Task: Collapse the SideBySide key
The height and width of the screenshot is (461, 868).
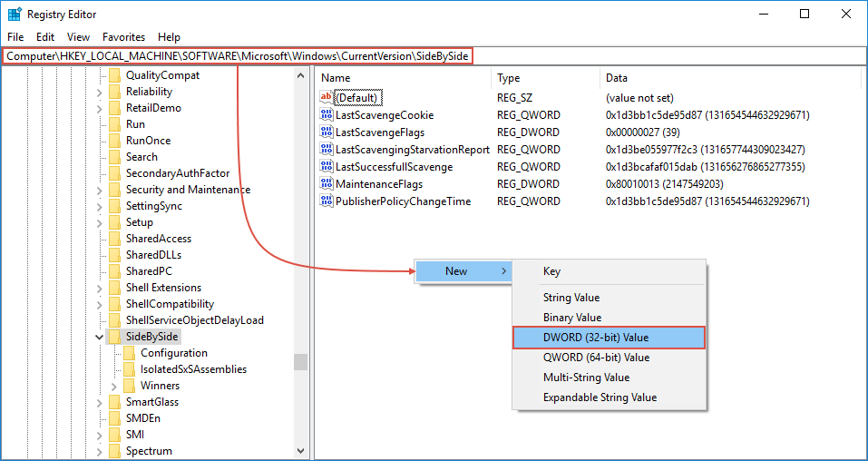Action: [99, 337]
